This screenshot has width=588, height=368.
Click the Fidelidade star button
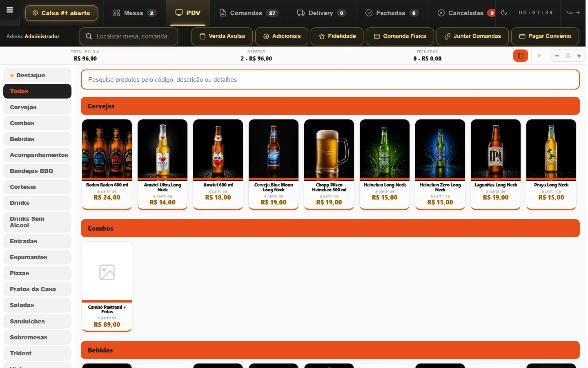click(x=337, y=36)
